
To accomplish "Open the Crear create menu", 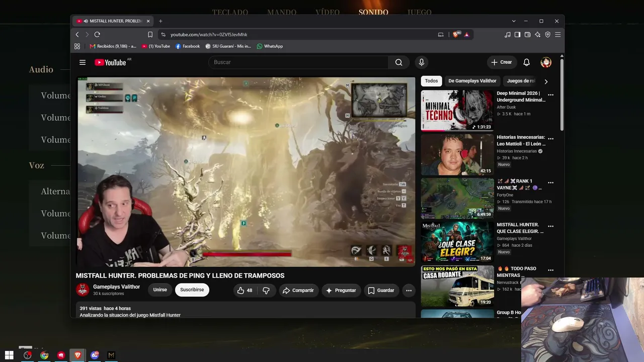I will (x=502, y=62).
